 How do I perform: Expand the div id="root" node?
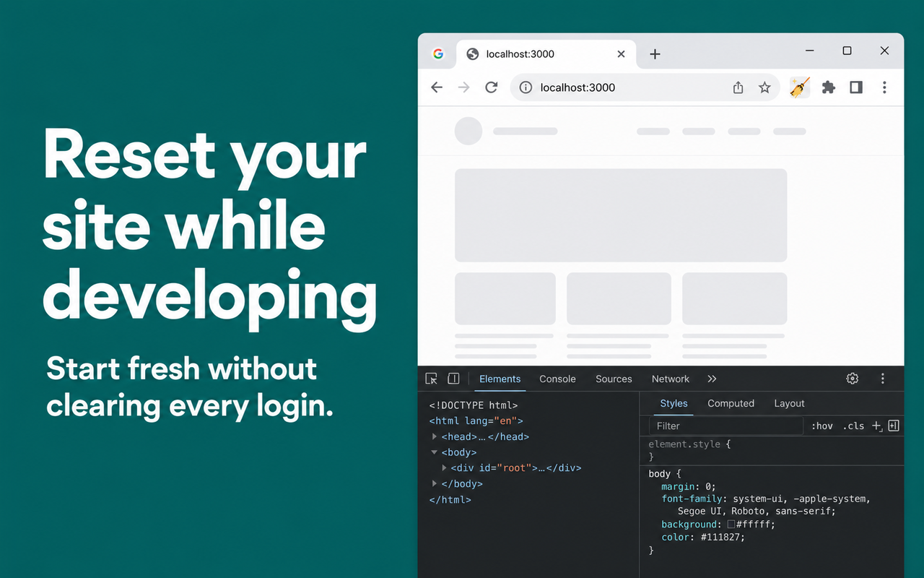point(445,468)
